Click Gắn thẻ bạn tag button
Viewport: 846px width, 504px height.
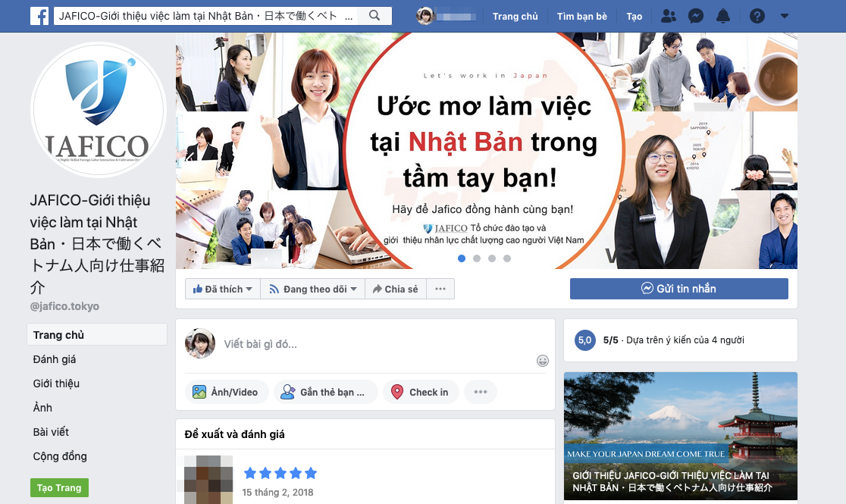pyautogui.click(x=325, y=392)
